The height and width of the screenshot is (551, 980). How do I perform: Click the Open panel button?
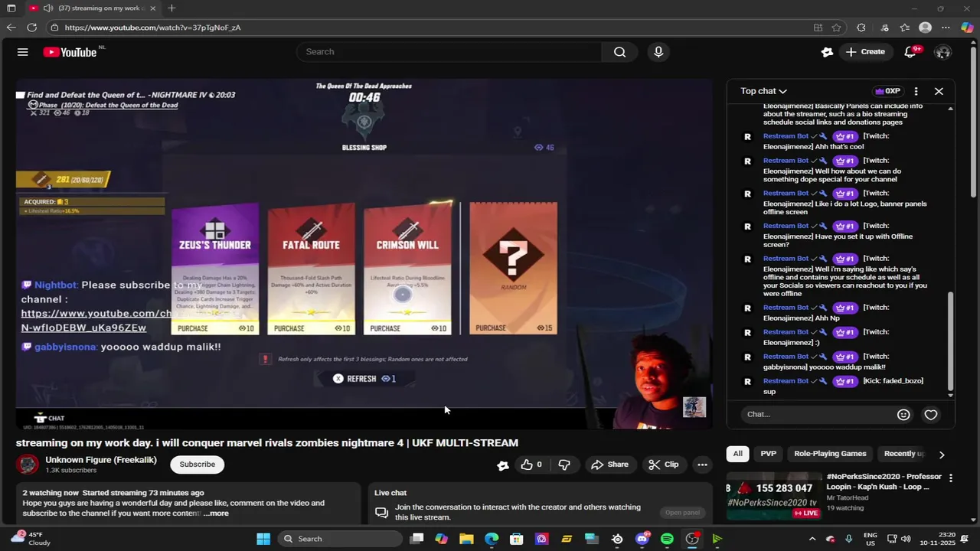click(x=682, y=513)
